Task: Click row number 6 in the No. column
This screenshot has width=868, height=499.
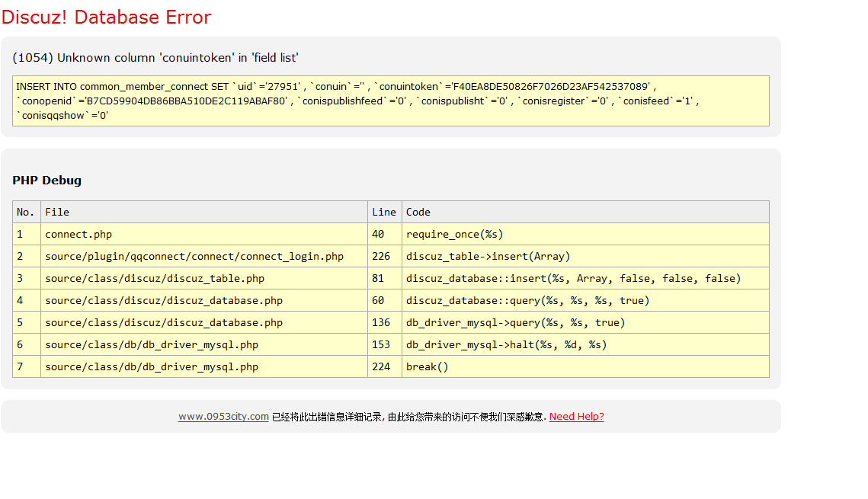Action: [27, 344]
